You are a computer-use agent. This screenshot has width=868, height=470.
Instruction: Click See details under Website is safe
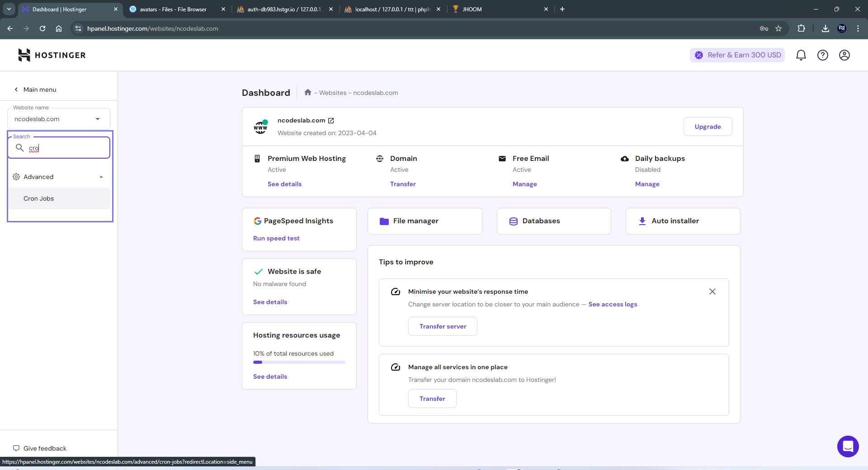click(x=270, y=302)
